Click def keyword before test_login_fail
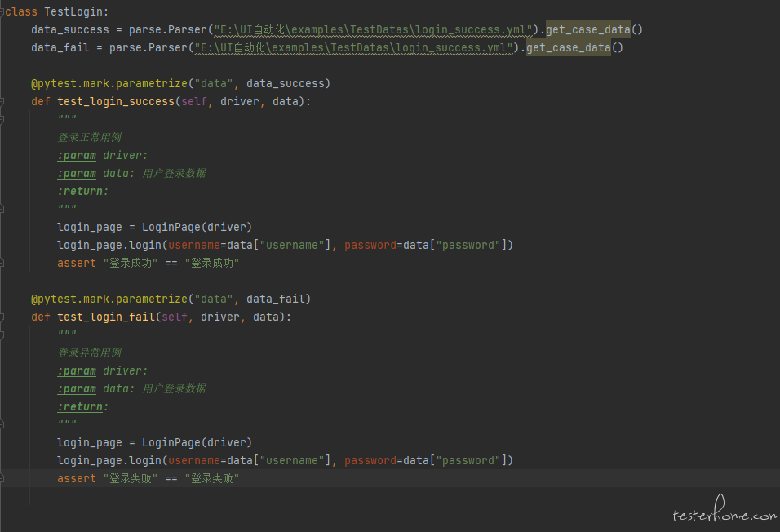Viewport: 780px width, 532px height. [41, 317]
